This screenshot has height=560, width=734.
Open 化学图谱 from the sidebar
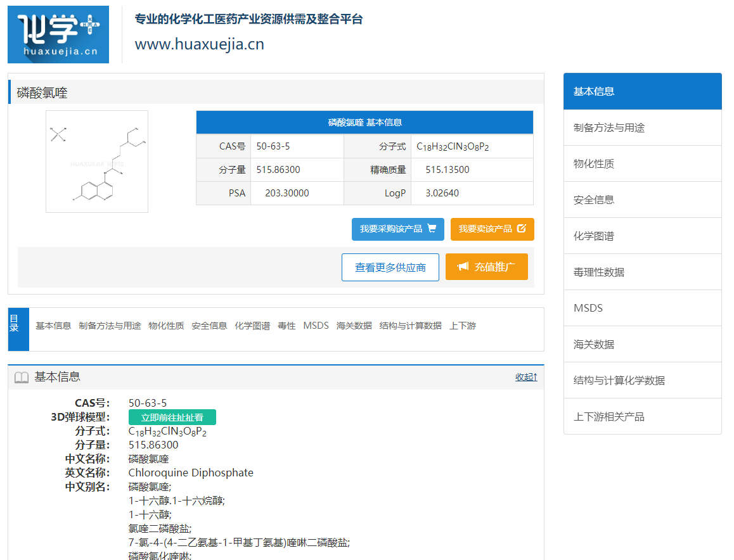(x=642, y=236)
